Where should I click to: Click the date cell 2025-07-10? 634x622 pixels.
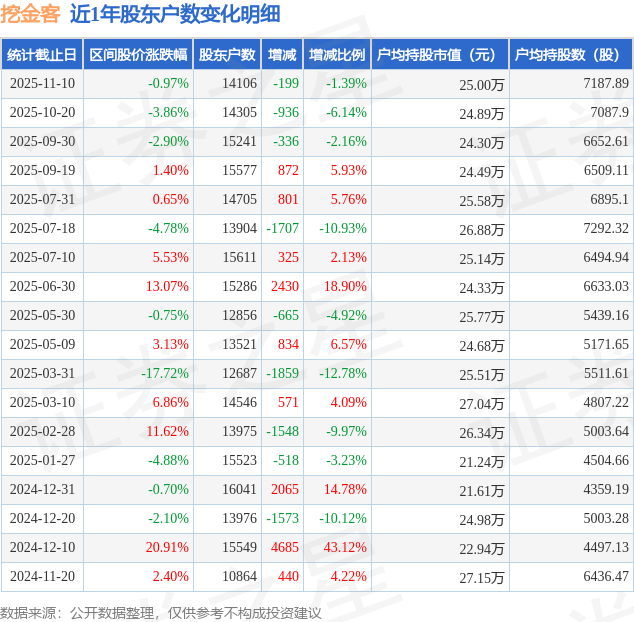pyautogui.click(x=42, y=257)
